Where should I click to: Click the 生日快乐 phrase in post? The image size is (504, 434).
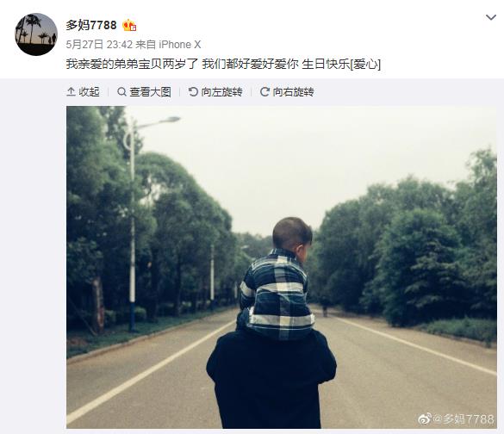tap(326, 65)
